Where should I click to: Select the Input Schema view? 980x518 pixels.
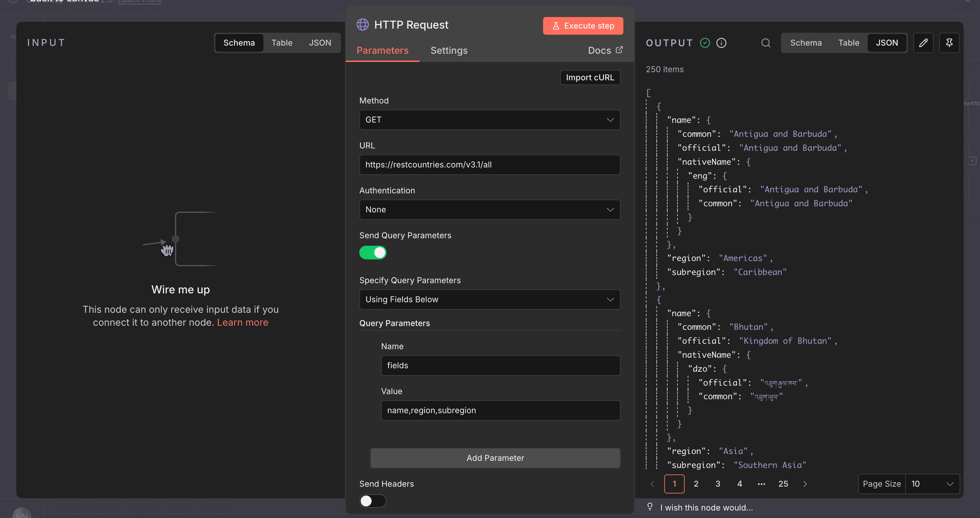tap(239, 43)
